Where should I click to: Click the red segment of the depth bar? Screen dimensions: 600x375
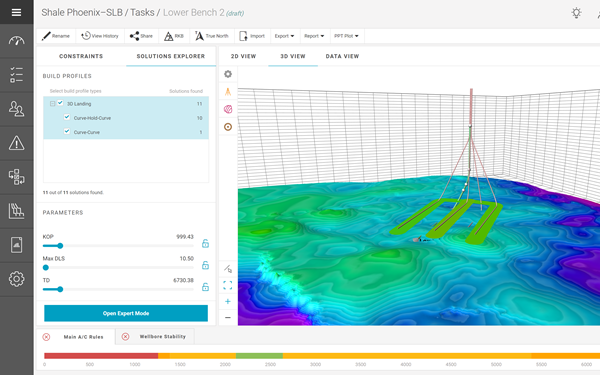pos(101,356)
